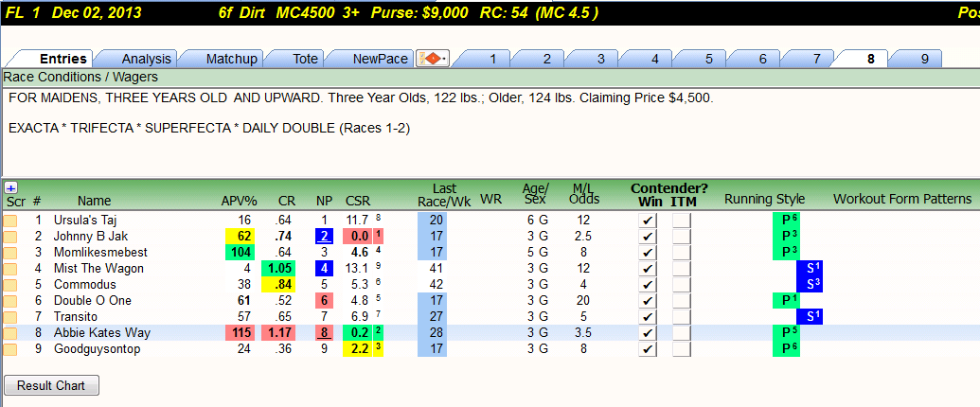The width and height of the screenshot is (980, 407).
Task: Uncheck Win contender for Momlikesmebest
Action: click(x=649, y=253)
